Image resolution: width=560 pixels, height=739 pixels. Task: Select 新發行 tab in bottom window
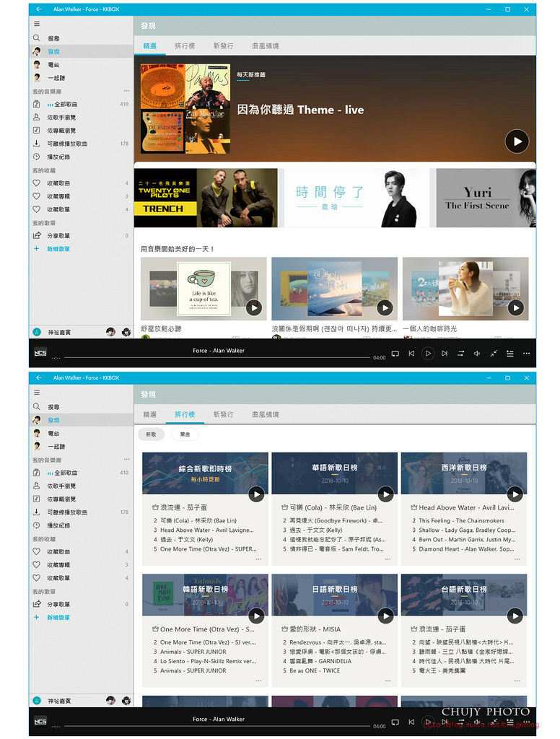[224, 414]
